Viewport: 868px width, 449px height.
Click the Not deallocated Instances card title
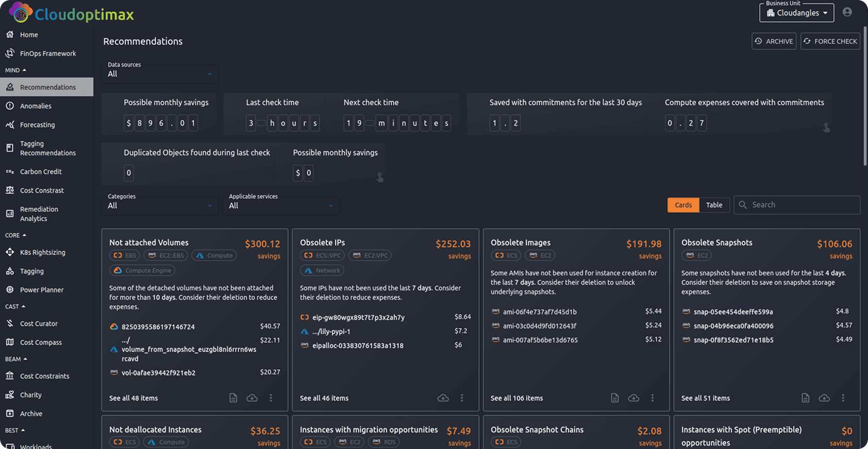(x=155, y=429)
